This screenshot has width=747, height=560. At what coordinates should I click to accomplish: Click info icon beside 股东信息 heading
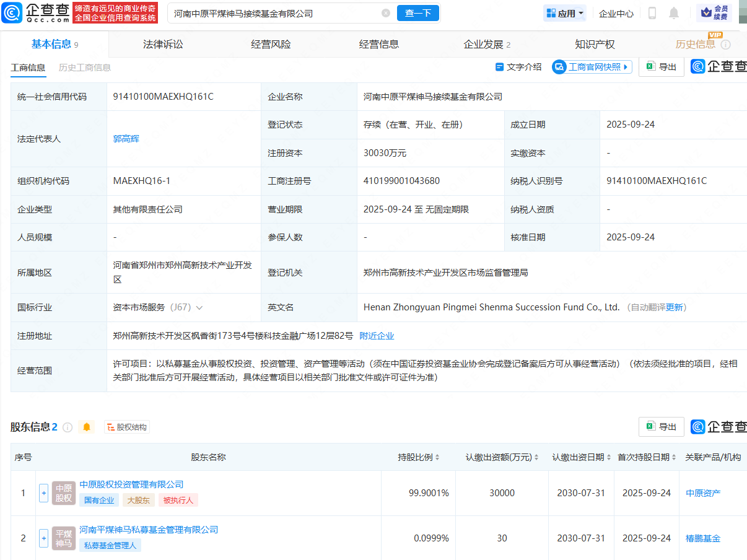click(x=68, y=427)
